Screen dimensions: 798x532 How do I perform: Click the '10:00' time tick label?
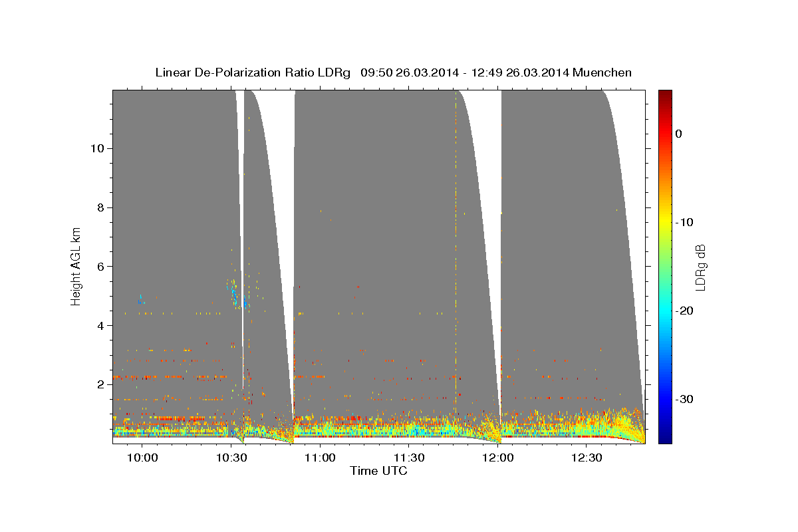(x=142, y=458)
